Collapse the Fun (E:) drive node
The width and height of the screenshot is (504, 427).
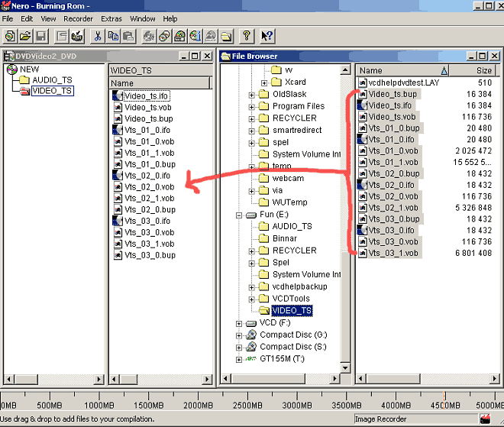point(239,215)
